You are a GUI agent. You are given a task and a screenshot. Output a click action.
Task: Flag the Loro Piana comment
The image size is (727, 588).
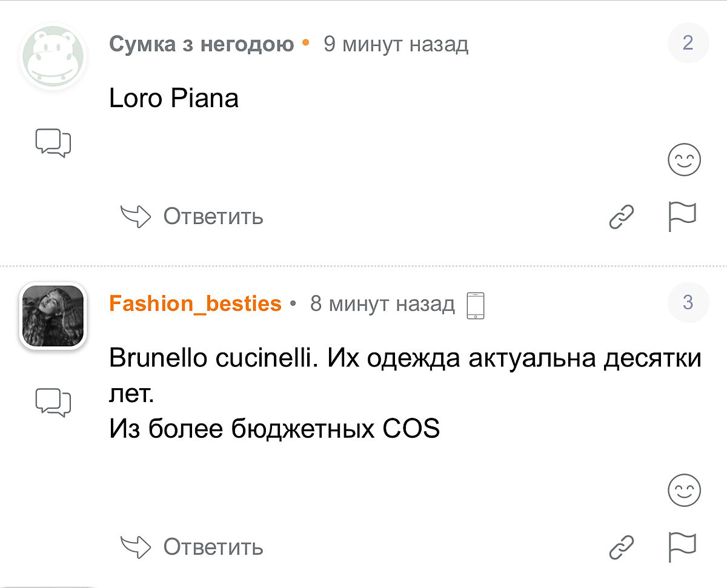point(683,217)
